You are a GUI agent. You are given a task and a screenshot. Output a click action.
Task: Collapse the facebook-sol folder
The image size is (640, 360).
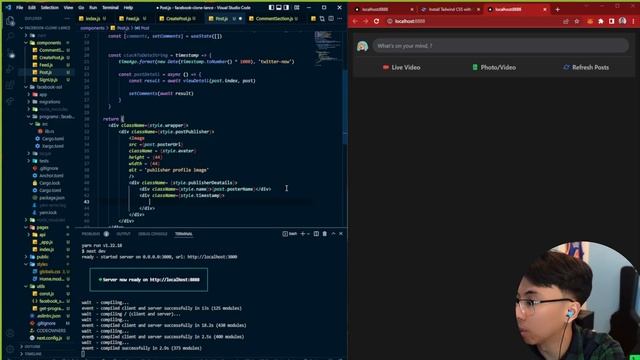[49, 87]
